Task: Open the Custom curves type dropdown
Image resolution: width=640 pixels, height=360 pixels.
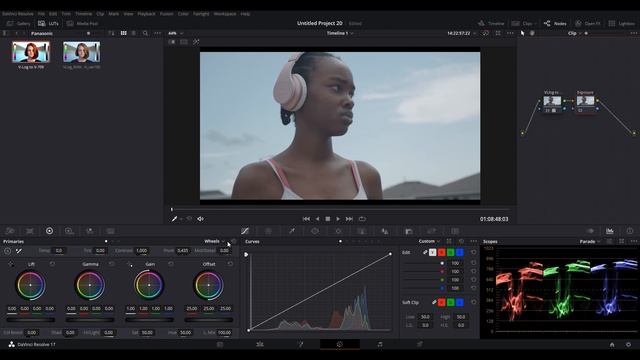Action: coord(429,242)
